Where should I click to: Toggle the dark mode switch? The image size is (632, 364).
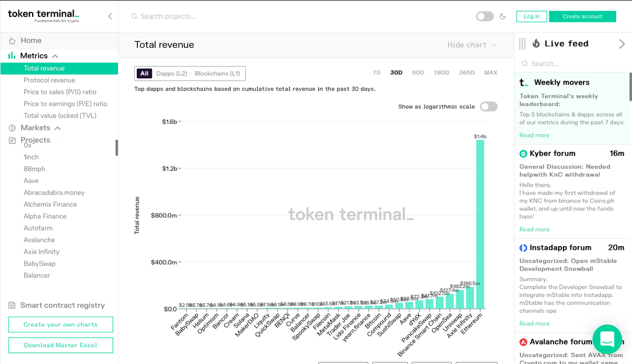(485, 16)
